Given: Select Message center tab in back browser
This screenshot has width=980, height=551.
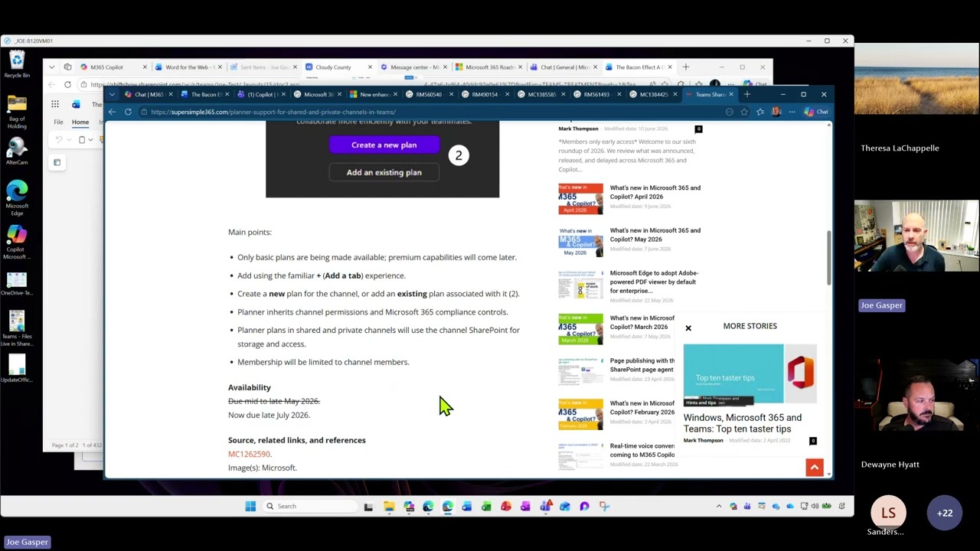Looking at the screenshot, I should pyautogui.click(x=413, y=67).
